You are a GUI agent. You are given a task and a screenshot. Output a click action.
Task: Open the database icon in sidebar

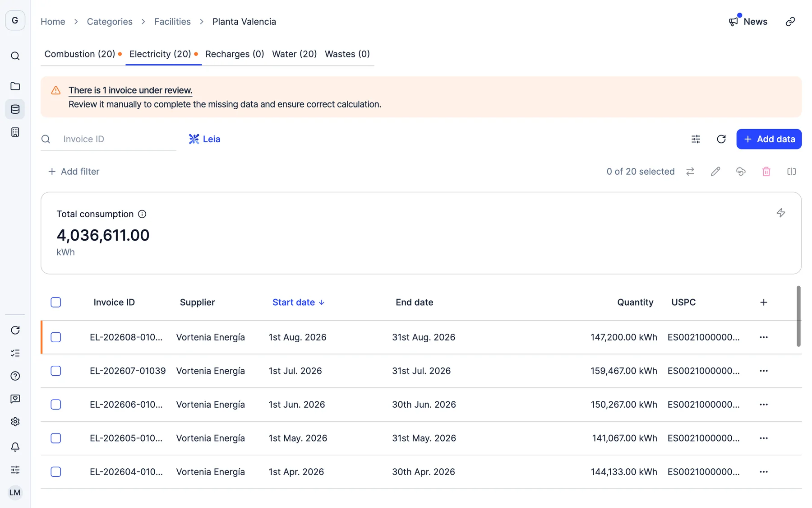click(15, 109)
